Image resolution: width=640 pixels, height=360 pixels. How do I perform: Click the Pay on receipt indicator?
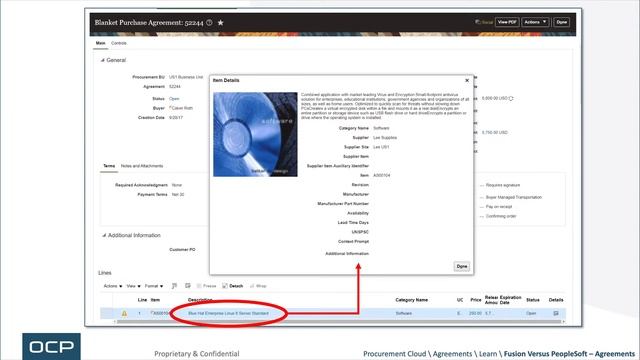click(x=496, y=207)
